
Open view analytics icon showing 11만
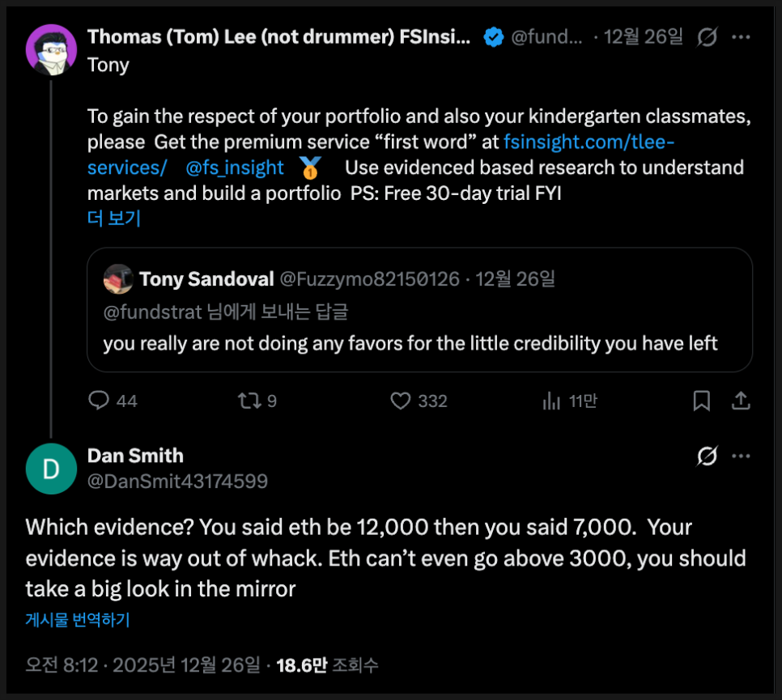(x=552, y=401)
